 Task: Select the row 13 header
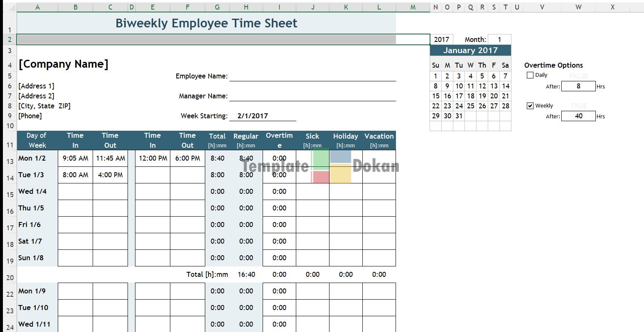(x=10, y=161)
